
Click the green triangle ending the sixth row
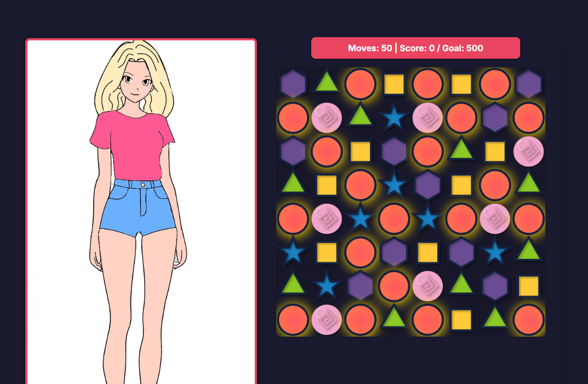pyautogui.click(x=528, y=250)
